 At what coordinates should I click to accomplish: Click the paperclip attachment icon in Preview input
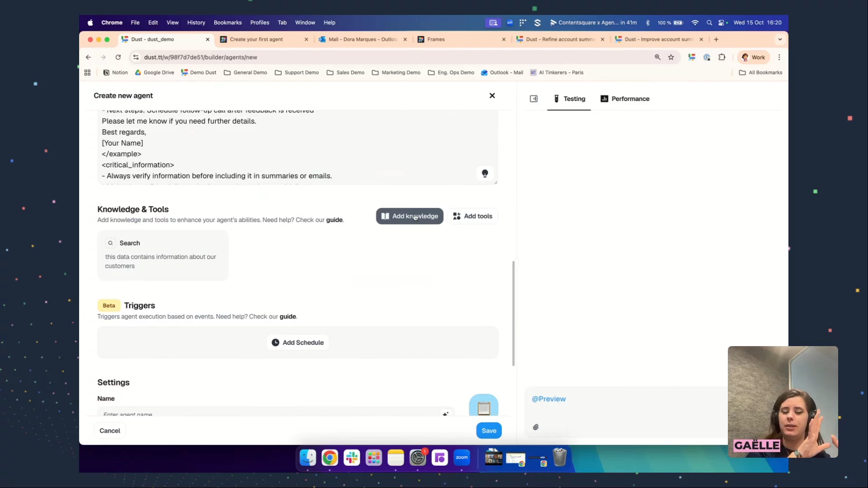point(536,427)
